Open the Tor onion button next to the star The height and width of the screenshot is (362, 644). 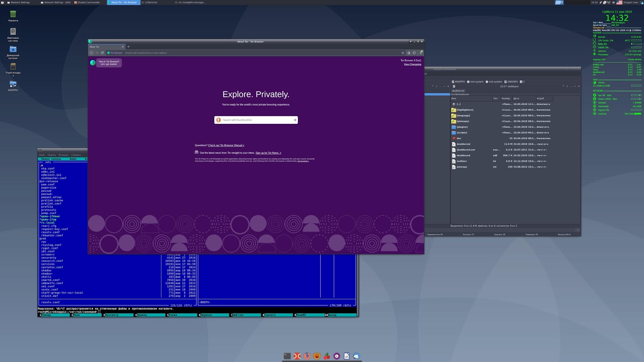pos(409,53)
